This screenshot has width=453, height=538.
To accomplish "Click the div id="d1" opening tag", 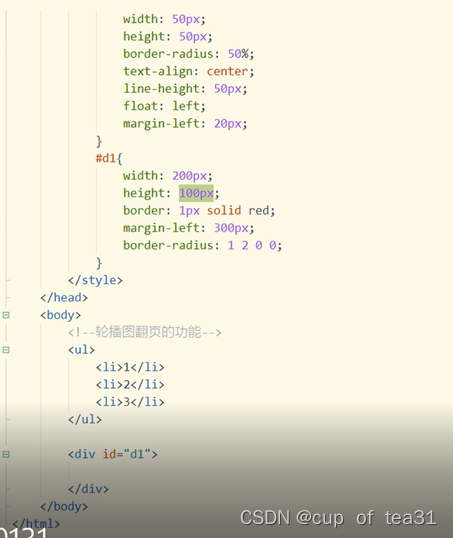I will (x=113, y=454).
